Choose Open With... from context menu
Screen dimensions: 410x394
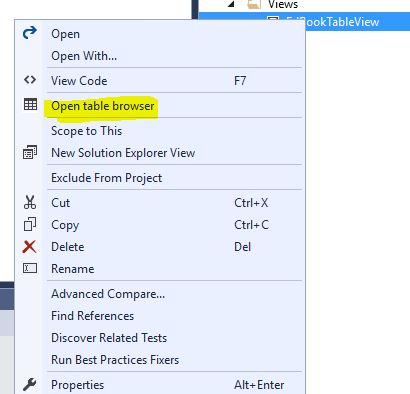84,56
